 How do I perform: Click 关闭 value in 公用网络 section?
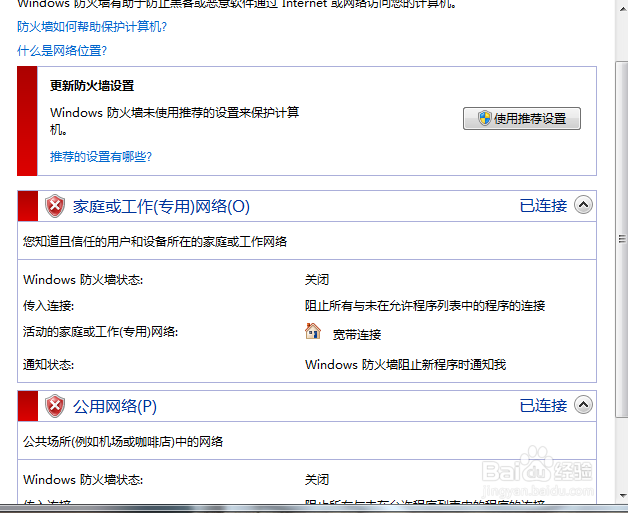point(317,479)
